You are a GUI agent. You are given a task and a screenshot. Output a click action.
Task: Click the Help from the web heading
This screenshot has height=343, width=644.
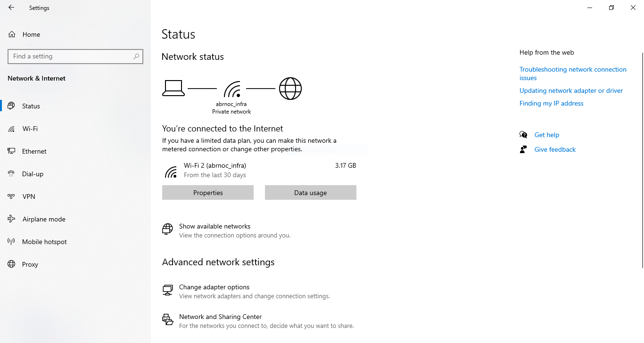tap(546, 52)
